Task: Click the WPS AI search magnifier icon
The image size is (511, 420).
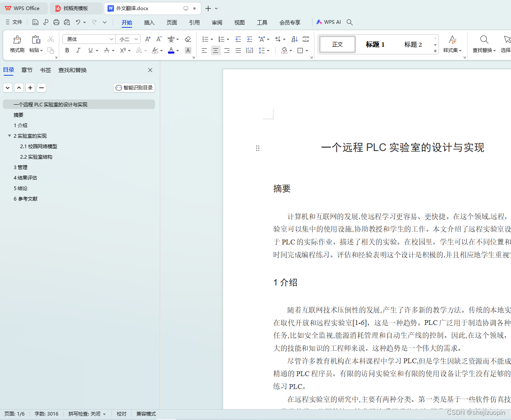Action: point(350,22)
